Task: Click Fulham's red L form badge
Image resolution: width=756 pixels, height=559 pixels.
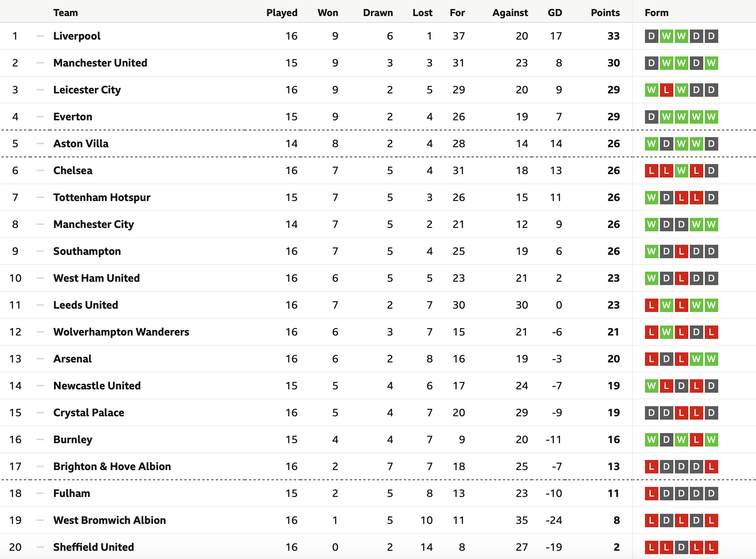Action: [651, 494]
